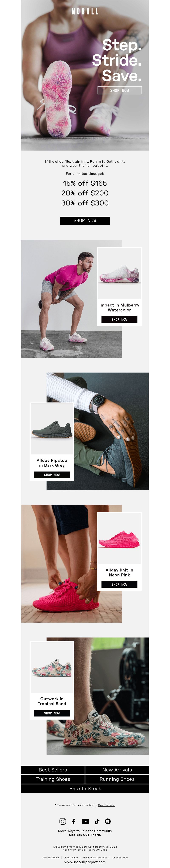The image size is (170, 868).
Task: Open the YouTube social icon
Action: [85, 821]
